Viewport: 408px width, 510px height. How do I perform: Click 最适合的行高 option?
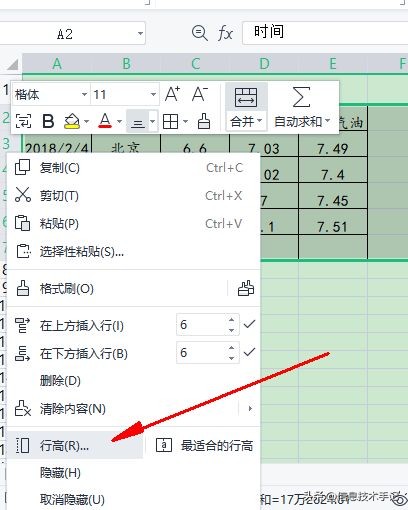coord(204,445)
